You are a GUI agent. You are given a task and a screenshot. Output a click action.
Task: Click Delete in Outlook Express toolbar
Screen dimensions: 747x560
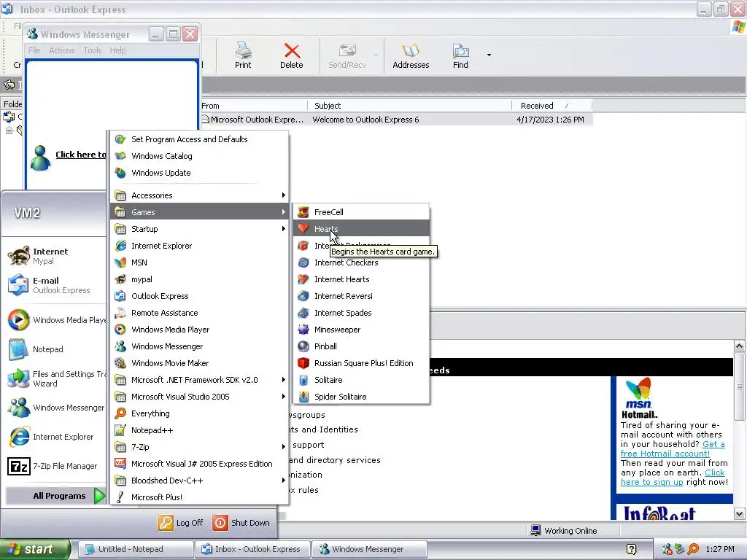click(292, 55)
